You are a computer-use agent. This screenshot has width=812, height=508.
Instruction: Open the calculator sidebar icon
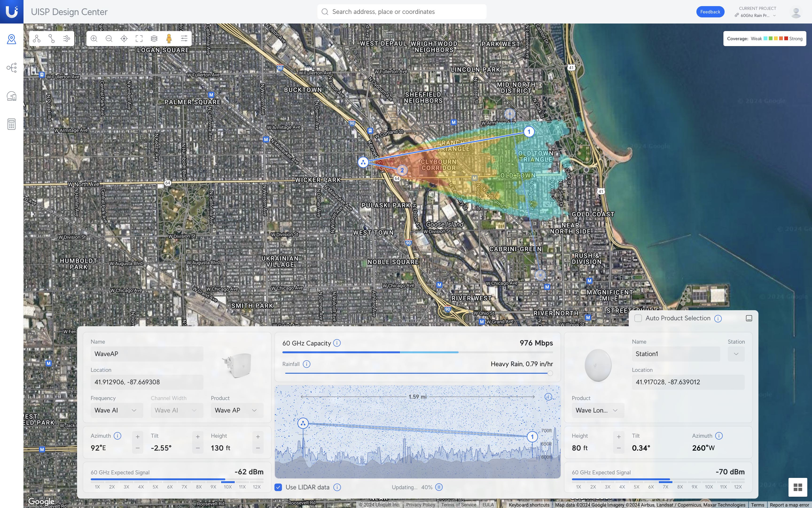tap(12, 124)
